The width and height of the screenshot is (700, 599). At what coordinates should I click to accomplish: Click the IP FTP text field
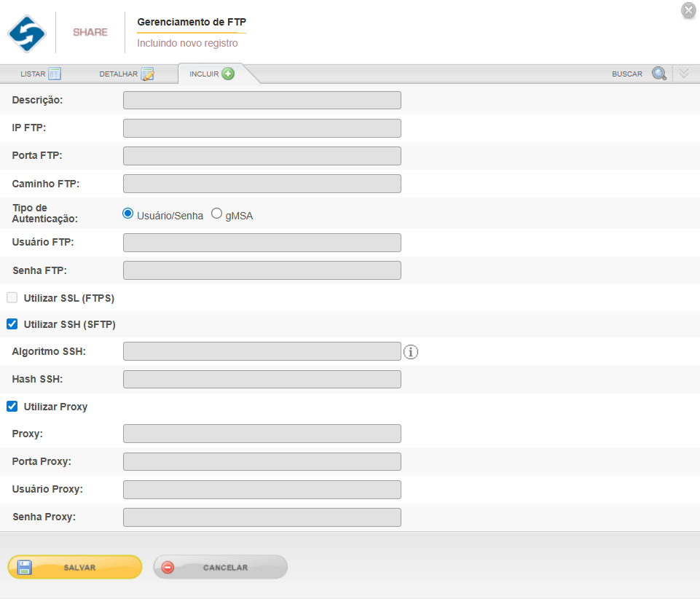click(x=261, y=128)
